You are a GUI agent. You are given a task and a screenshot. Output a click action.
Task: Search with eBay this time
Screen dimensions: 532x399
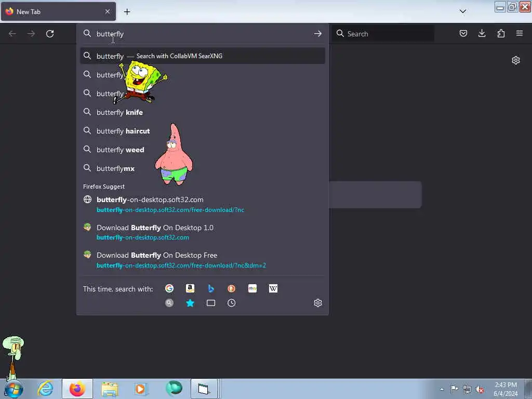[x=252, y=288]
